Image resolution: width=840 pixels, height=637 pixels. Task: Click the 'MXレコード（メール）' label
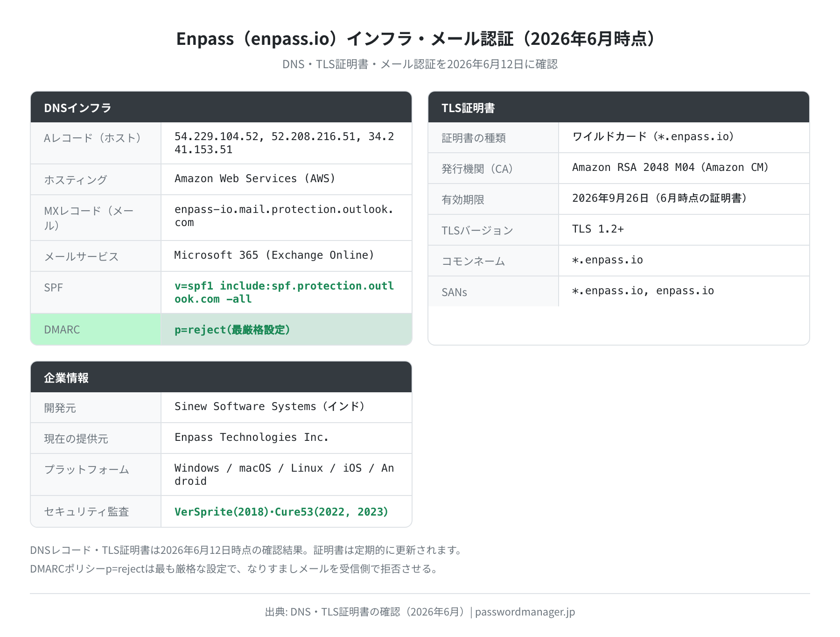(x=89, y=218)
